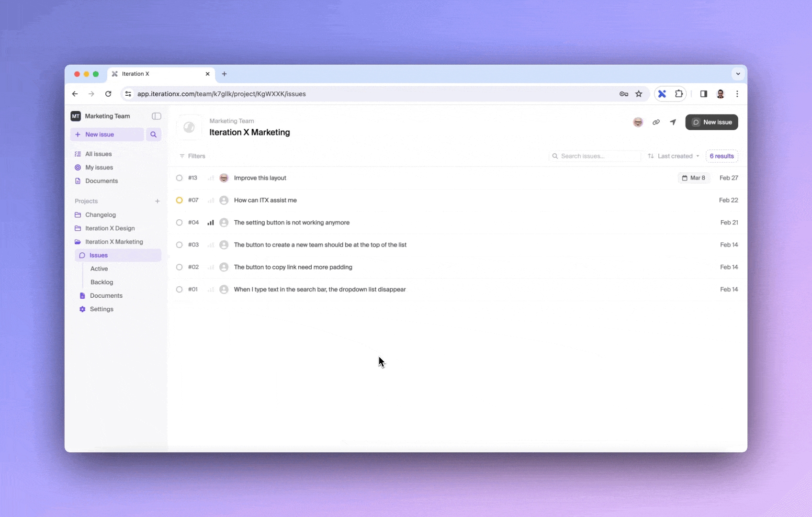Click the Search issues input field
The width and height of the screenshot is (812, 517).
point(598,156)
